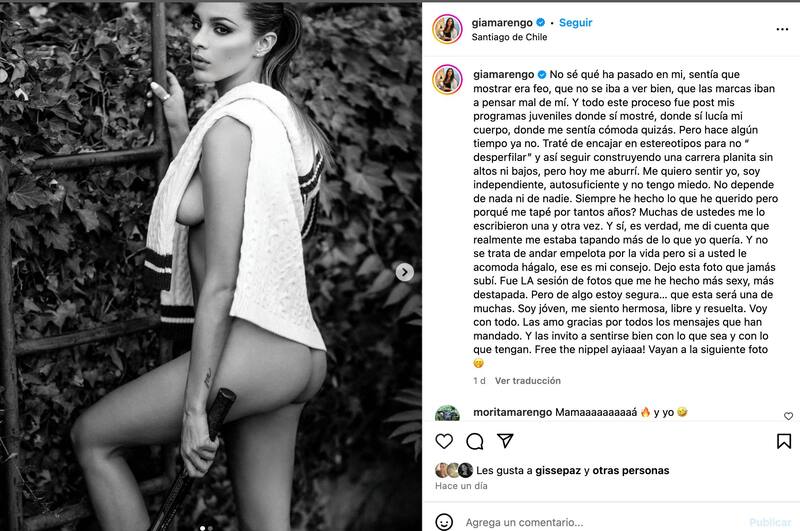
Task: Open gissepaz profile from likes line
Action: [x=558, y=470]
